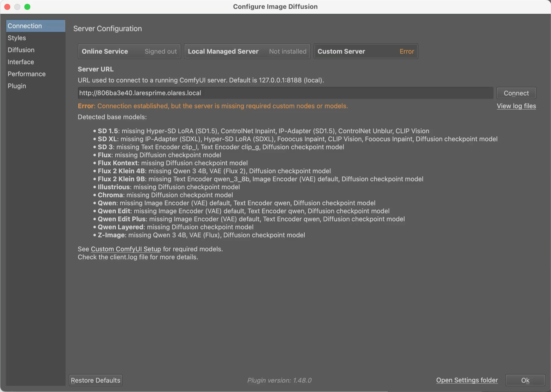
Task: Click in the Server URL field
Action: [x=285, y=93]
